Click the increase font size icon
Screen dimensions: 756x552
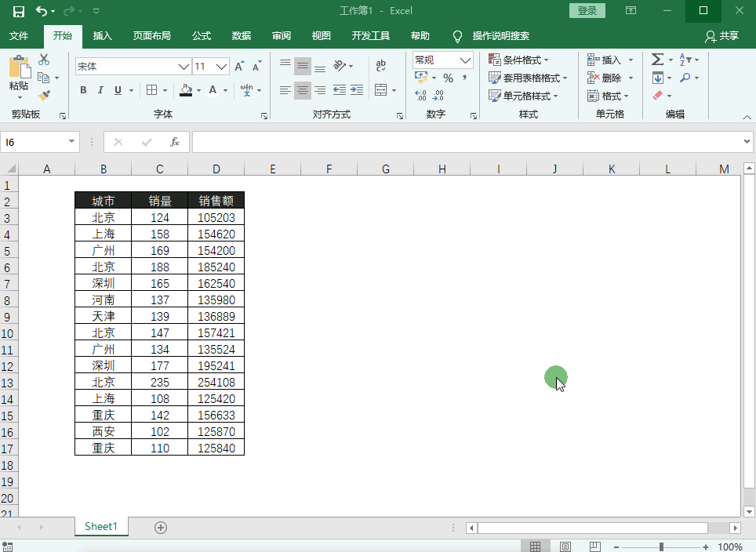tap(240, 67)
